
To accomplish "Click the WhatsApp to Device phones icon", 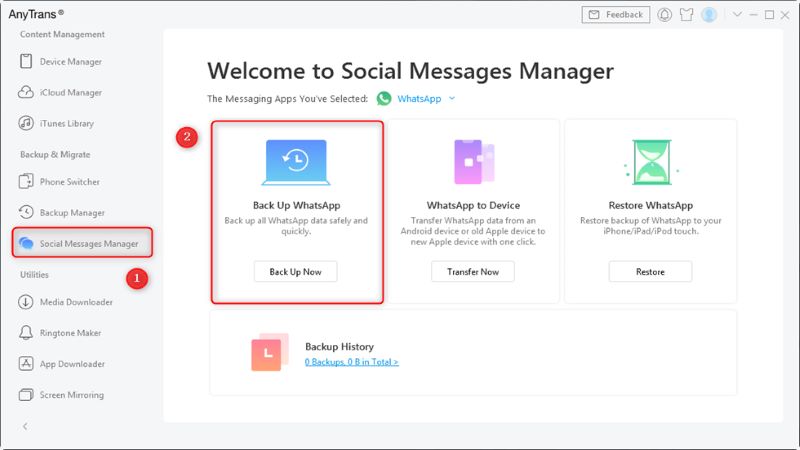I will [474, 162].
